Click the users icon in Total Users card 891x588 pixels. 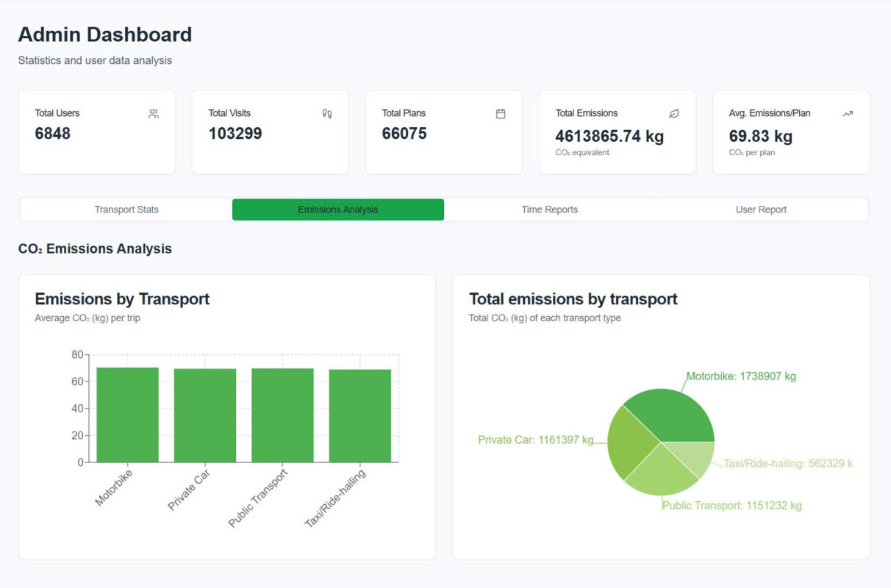(x=153, y=114)
